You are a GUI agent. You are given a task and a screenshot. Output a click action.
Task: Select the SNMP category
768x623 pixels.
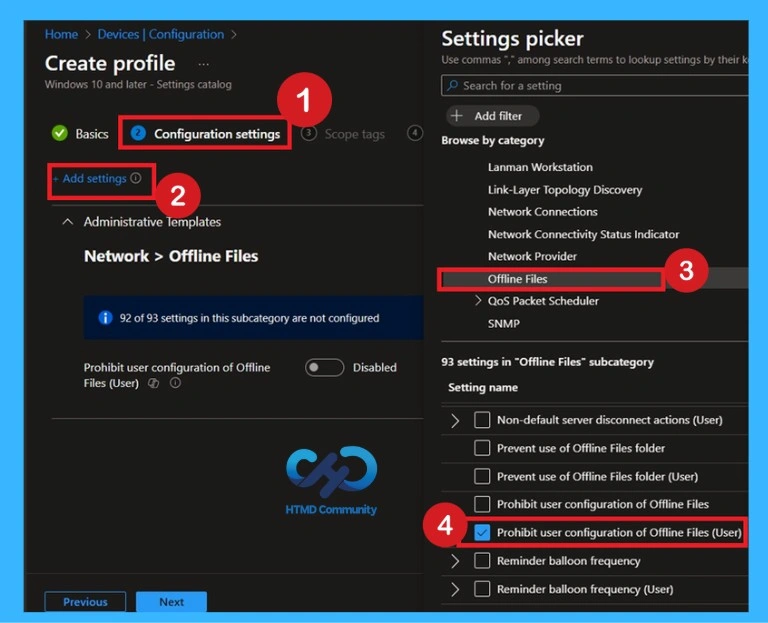click(x=504, y=323)
